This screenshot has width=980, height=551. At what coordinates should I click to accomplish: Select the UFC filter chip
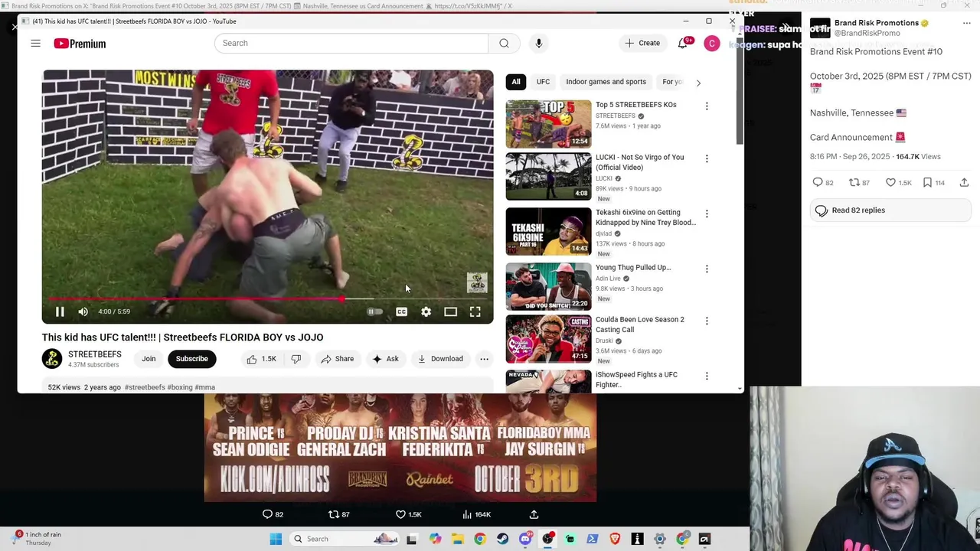543,82
